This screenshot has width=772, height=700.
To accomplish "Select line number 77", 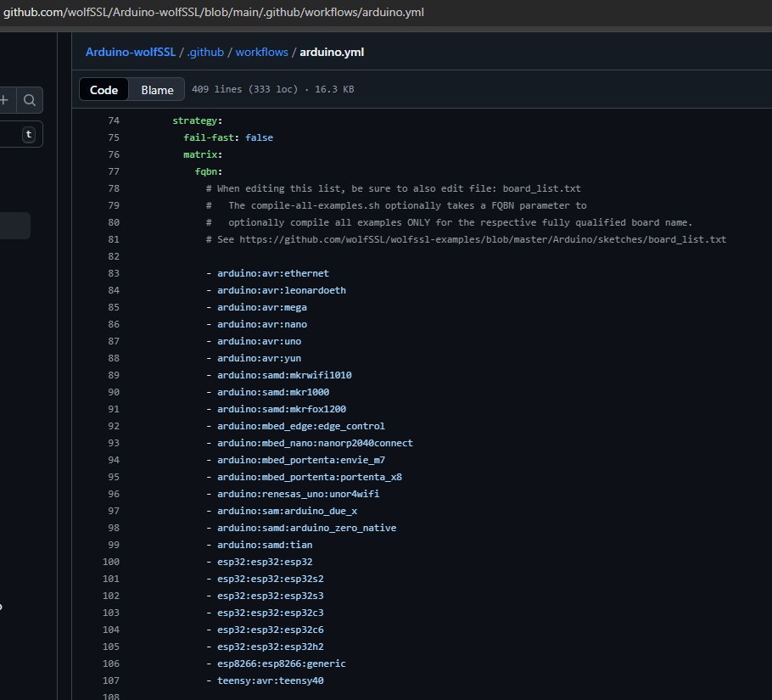I will [x=114, y=171].
